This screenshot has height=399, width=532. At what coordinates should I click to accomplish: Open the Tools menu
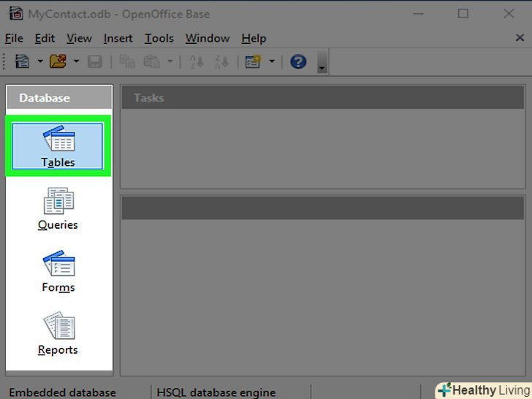tap(159, 38)
